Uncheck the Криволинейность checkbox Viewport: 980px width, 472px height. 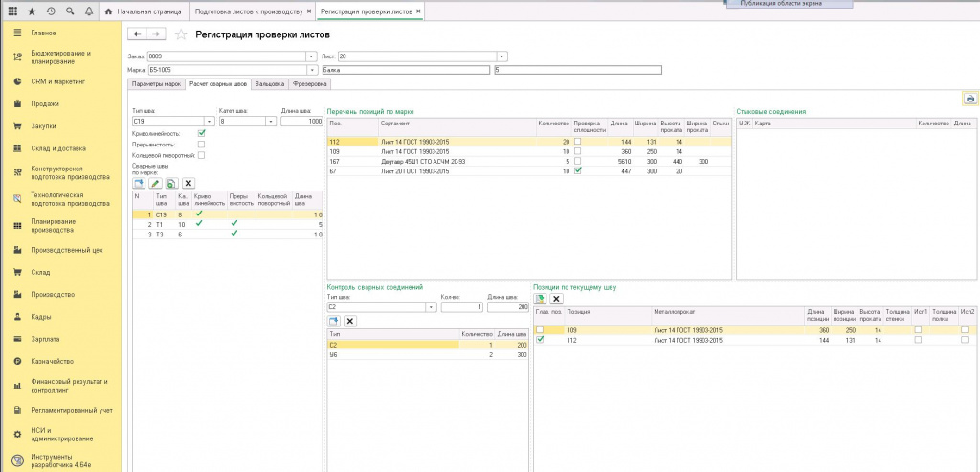tap(201, 133)
